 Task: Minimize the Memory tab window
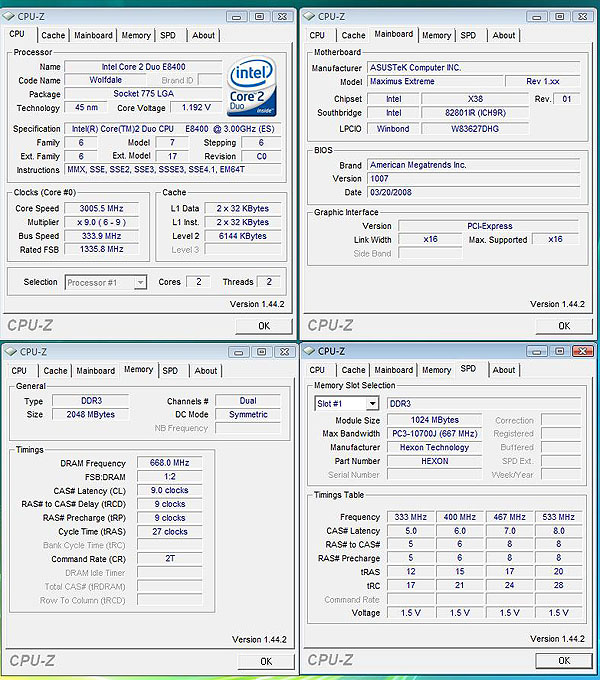coord(239,352)
